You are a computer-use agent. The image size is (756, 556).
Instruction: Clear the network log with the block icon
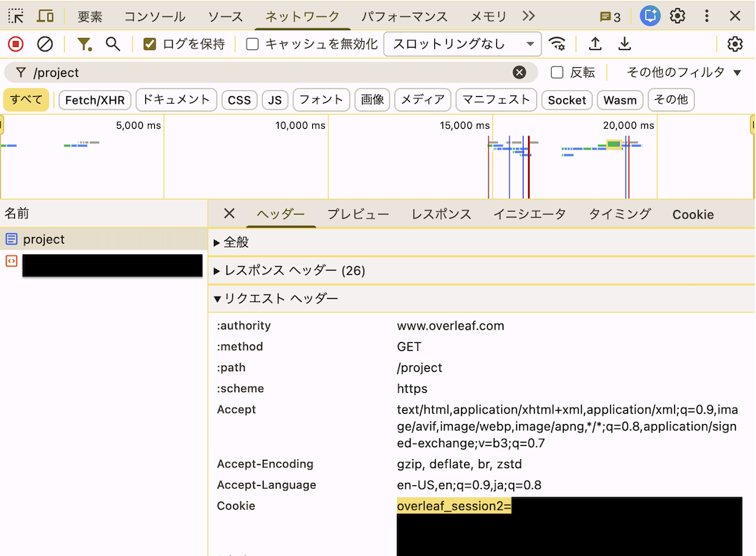click(45, 44)
